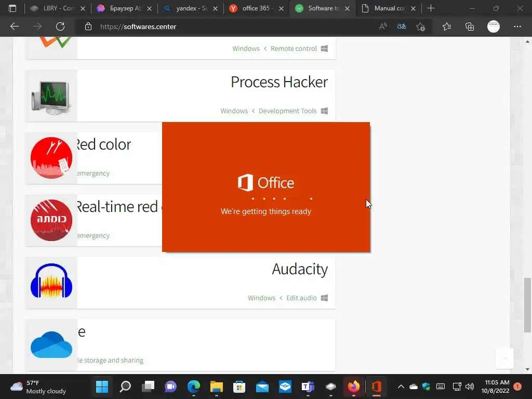Click the scrollbar down arrow

527,369
